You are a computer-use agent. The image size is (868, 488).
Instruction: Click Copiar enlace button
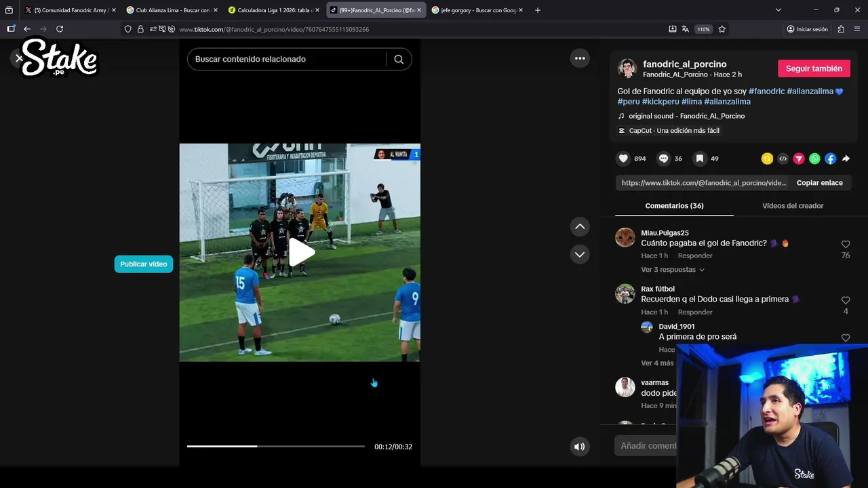(819, 183)
